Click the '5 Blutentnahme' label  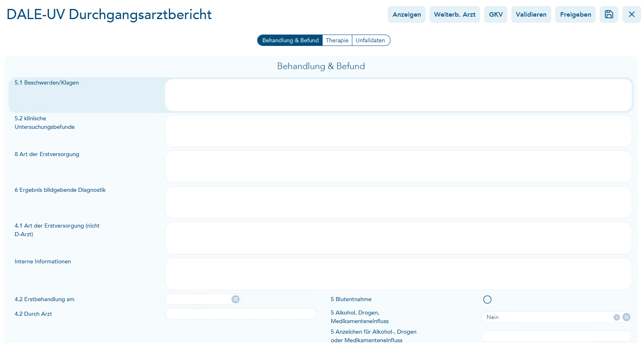(351, 300)
